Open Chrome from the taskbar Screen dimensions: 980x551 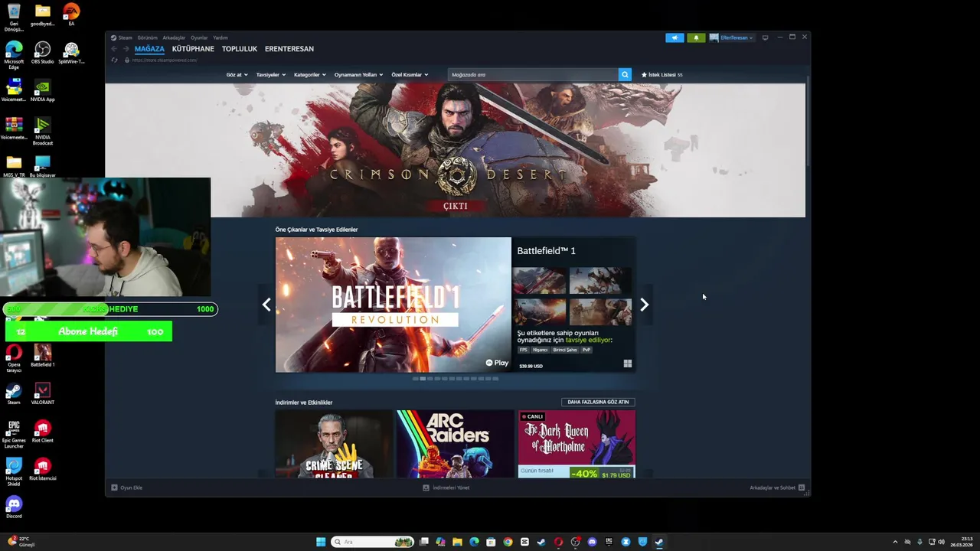(508, 542)
